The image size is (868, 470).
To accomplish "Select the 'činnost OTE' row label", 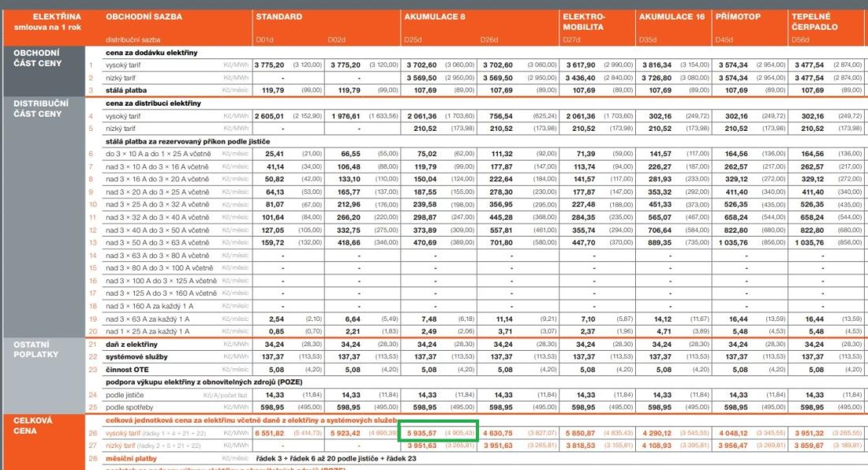I will click(127, 369).
